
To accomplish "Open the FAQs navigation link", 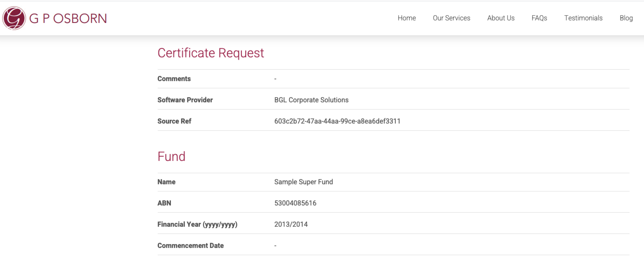I will (x=539, y=18).
